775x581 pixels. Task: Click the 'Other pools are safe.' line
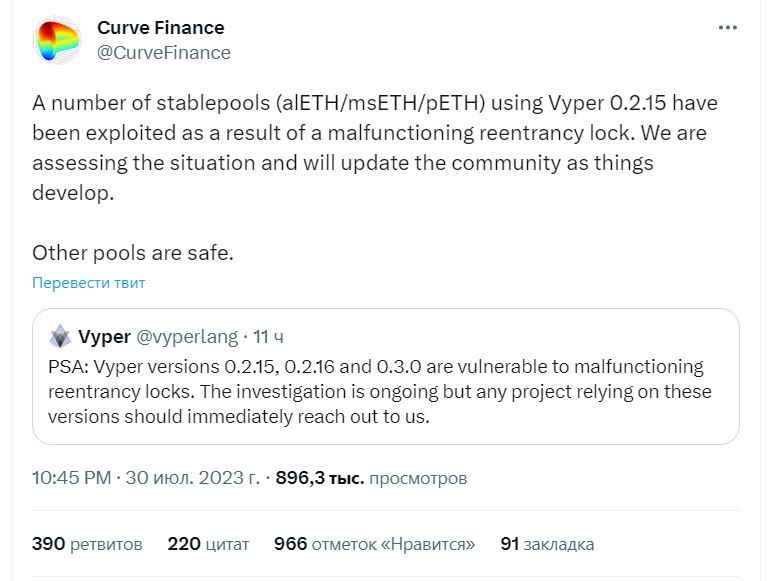click(x=132, y=253)
